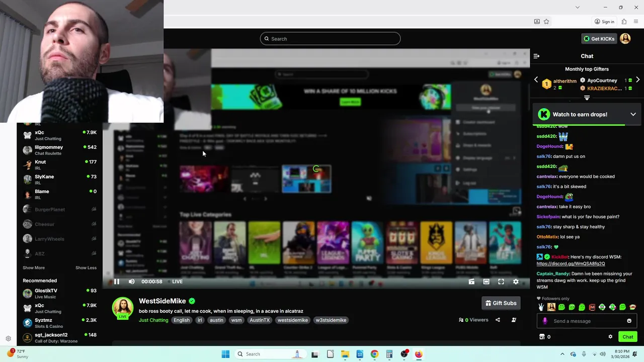Open the chat settings gear icon

(x=610, y=337)
